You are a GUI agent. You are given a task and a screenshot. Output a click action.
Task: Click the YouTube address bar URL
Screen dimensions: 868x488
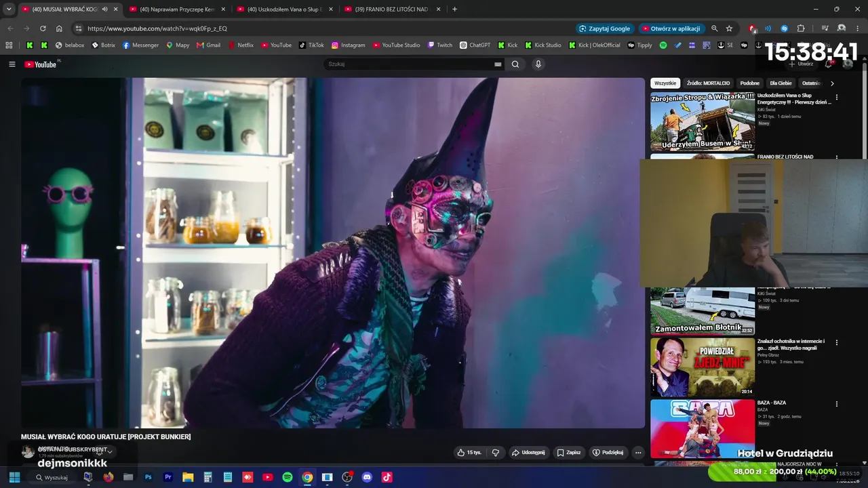tap(157, 28)
